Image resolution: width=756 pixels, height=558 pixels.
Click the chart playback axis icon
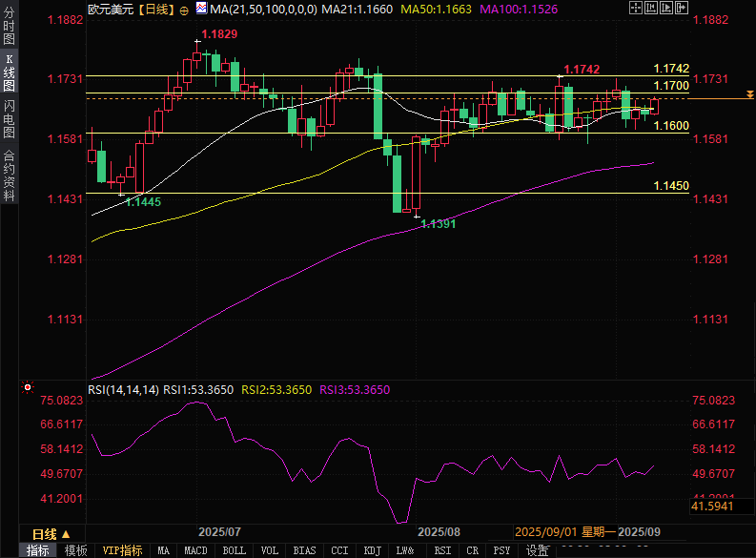tap(666, 8)
